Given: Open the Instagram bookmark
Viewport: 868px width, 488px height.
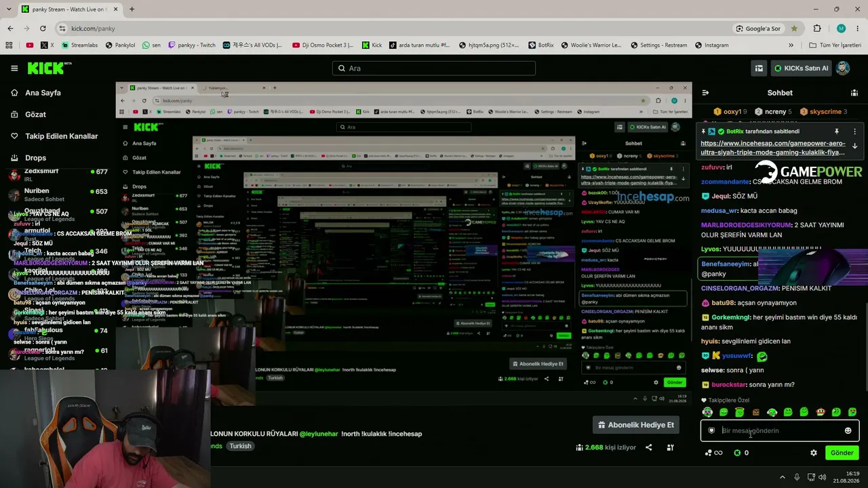Looking at the screenshot, I should (x=711, y=45).
